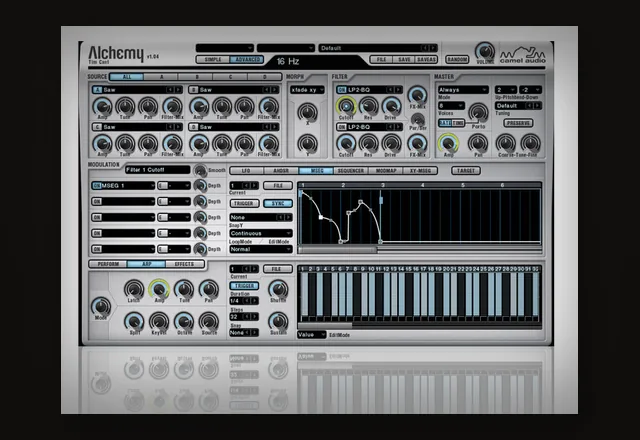Open the Normal EditMode dropdown

(261, 249)
